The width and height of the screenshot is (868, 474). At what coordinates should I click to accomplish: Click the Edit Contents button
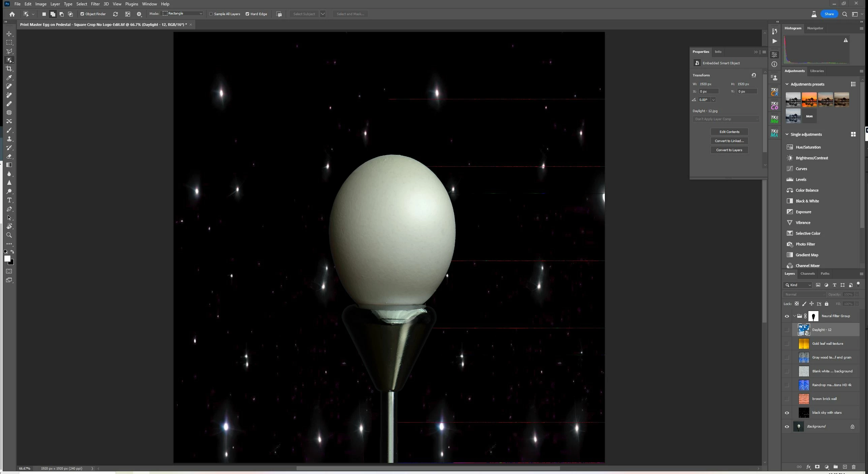pos(729,132)
